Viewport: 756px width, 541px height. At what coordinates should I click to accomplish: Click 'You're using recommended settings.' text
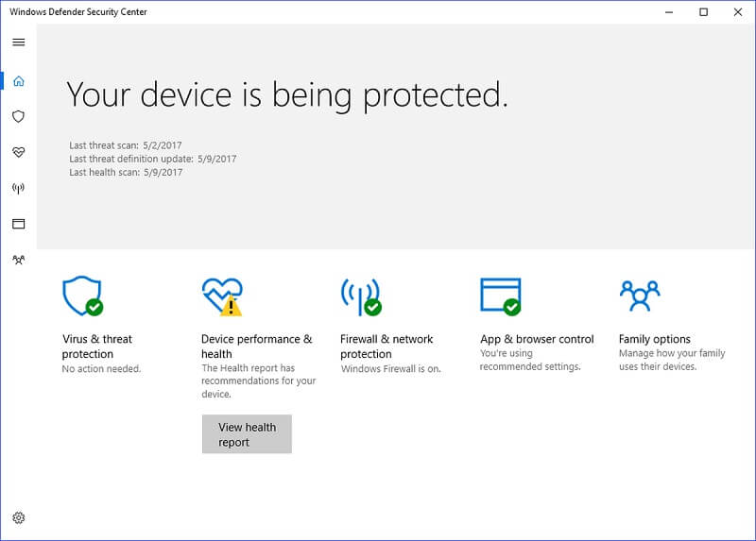[x=530, y=360]
